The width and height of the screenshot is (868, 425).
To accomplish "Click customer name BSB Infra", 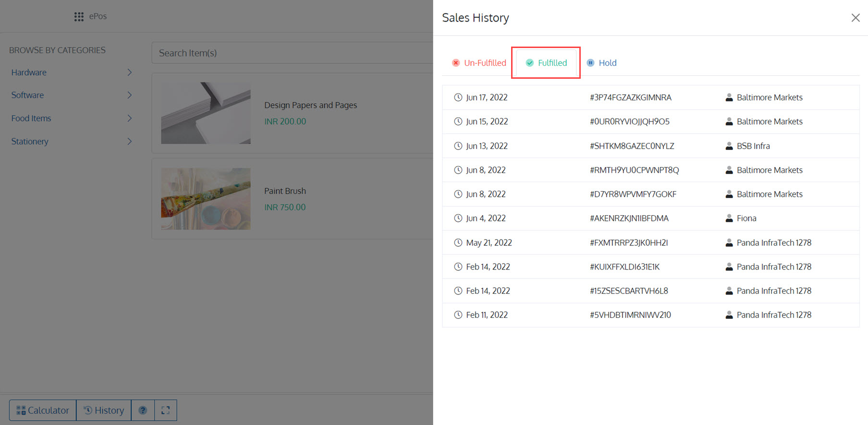I will pos(753,146).
